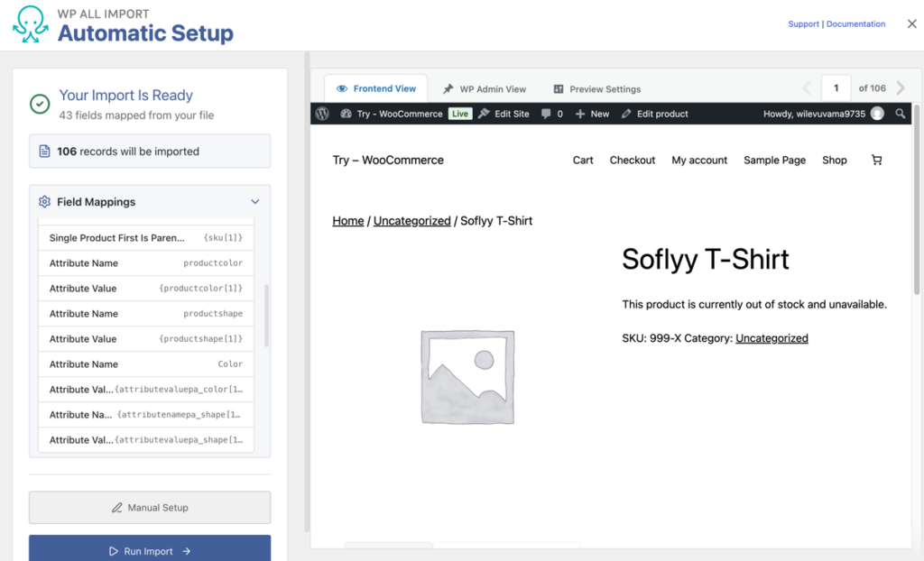Click the Soflyy T-Shirt product title
Screen dimensions: 924x561
point(706,259)
